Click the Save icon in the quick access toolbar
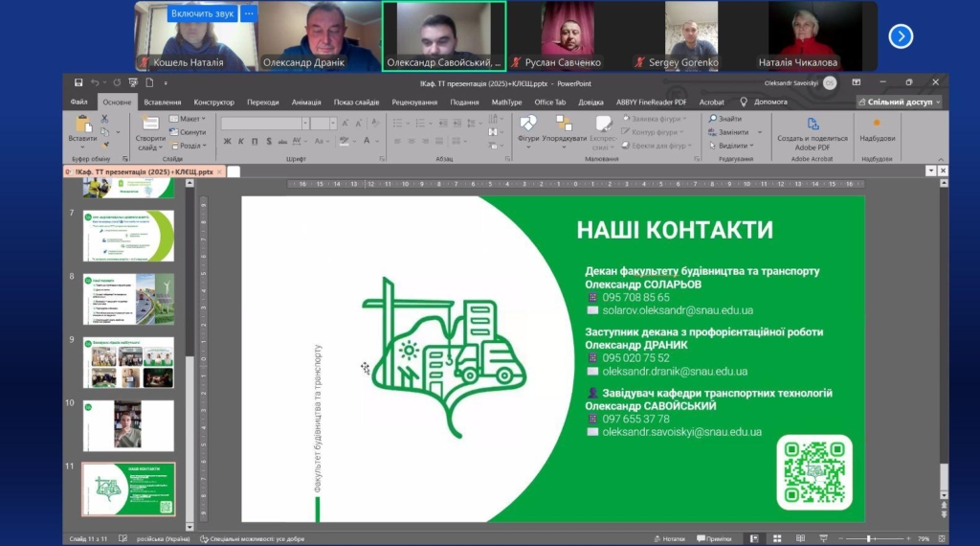Screen dimensions: 980x546 pyautogui.click(x=78, y=82)
